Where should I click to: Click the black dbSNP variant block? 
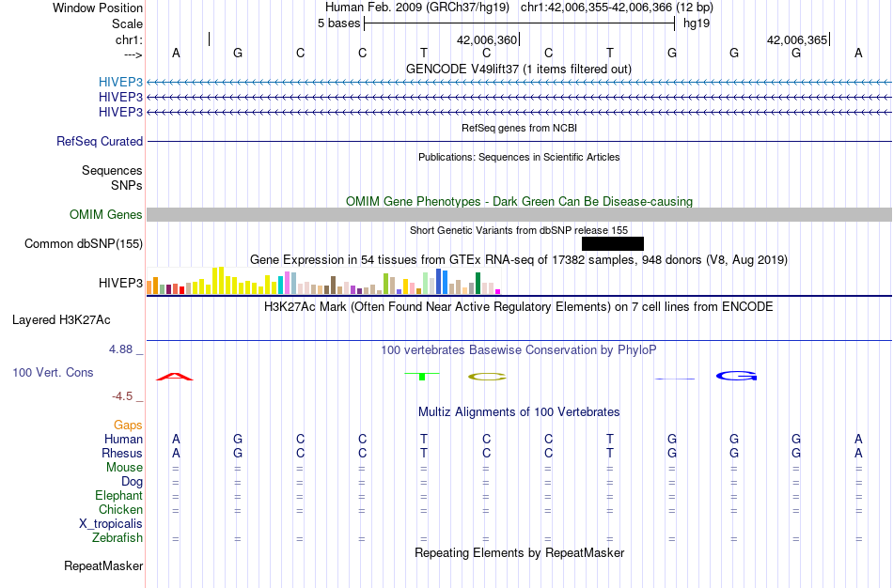(613, 243)
